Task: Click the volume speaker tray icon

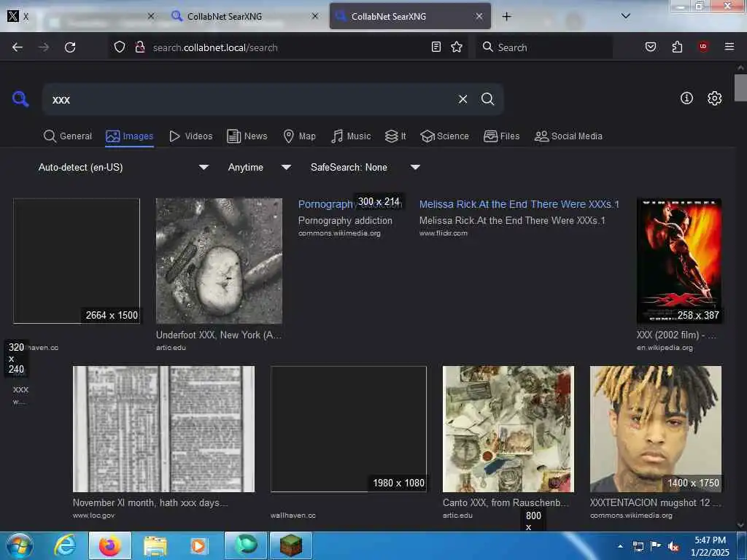Action: [x=673, y=546]
